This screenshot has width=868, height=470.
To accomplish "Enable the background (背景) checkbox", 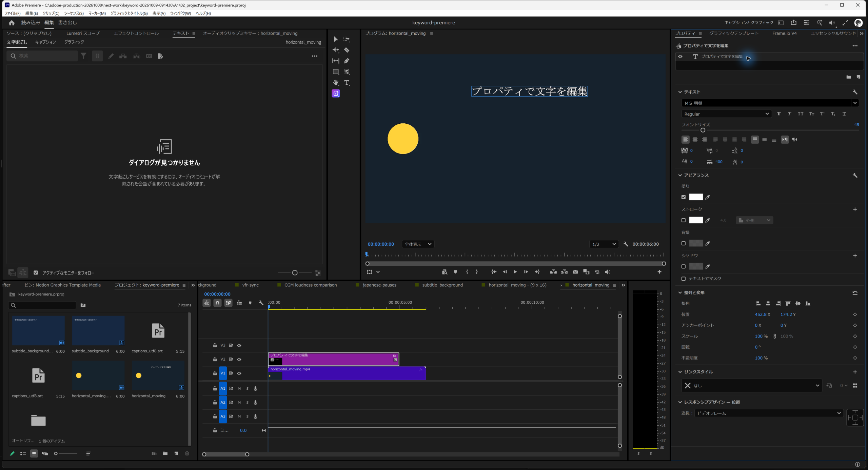I will point(684,243).
